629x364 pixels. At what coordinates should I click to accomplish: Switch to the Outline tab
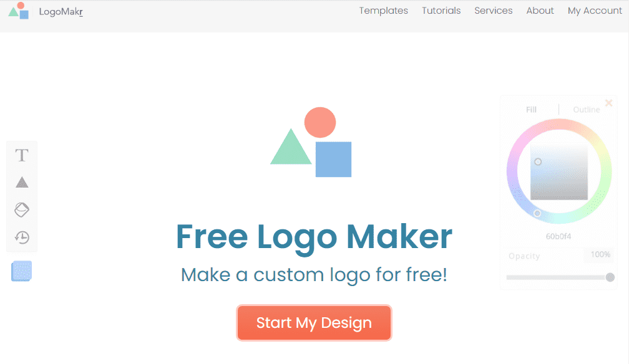tap(587, 110)
